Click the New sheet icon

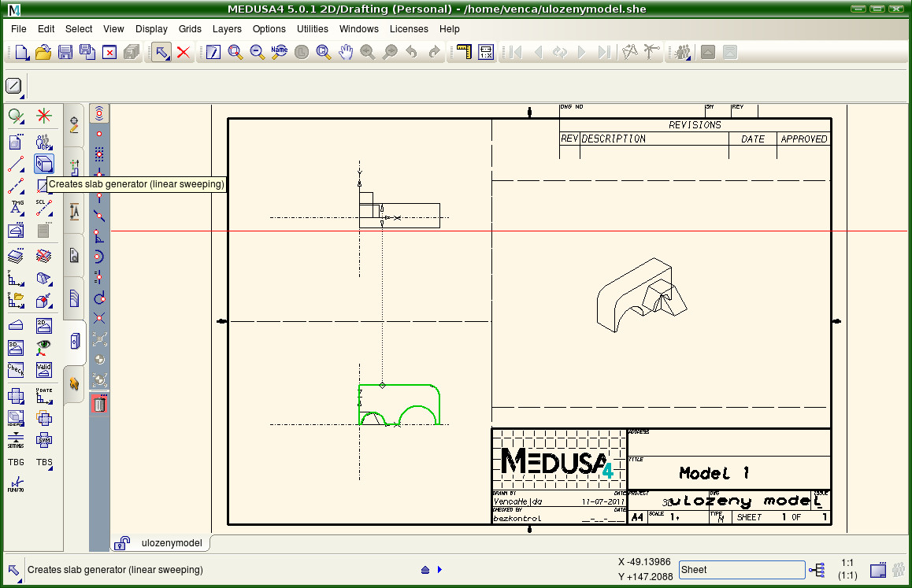pos(21,52)
